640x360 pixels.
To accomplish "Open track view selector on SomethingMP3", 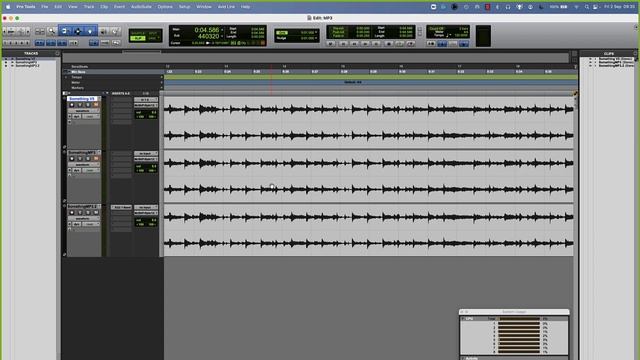I will [83, 164].
